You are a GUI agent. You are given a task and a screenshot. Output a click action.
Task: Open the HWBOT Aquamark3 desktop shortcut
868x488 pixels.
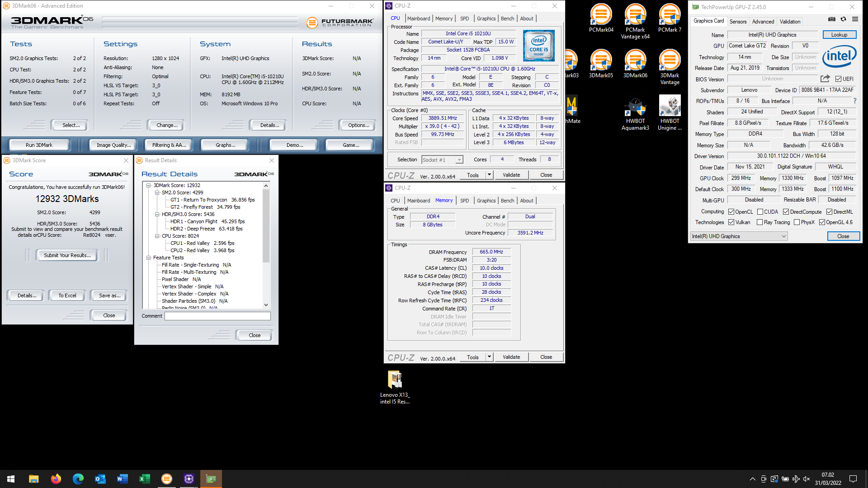coord(635,113)
